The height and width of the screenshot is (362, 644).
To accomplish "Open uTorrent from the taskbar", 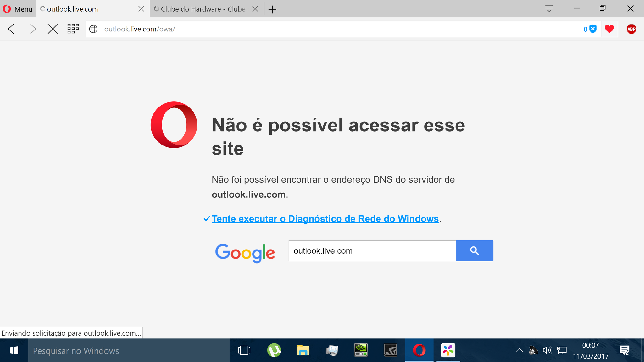I will 274,350.
